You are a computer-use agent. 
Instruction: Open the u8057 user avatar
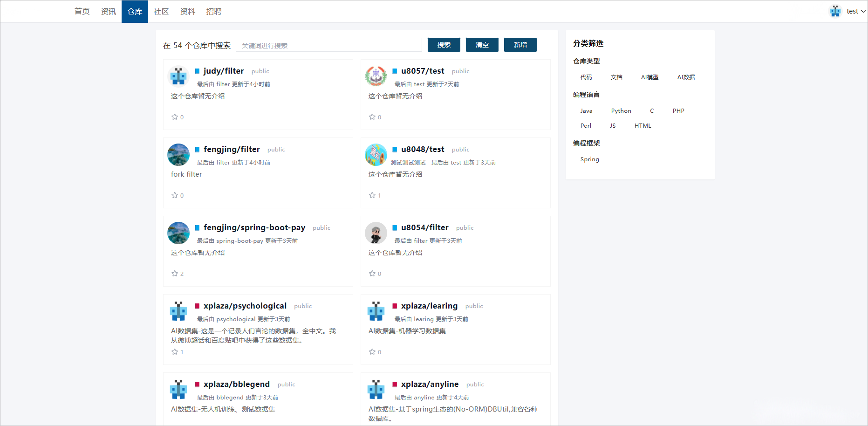click(376, 76)
